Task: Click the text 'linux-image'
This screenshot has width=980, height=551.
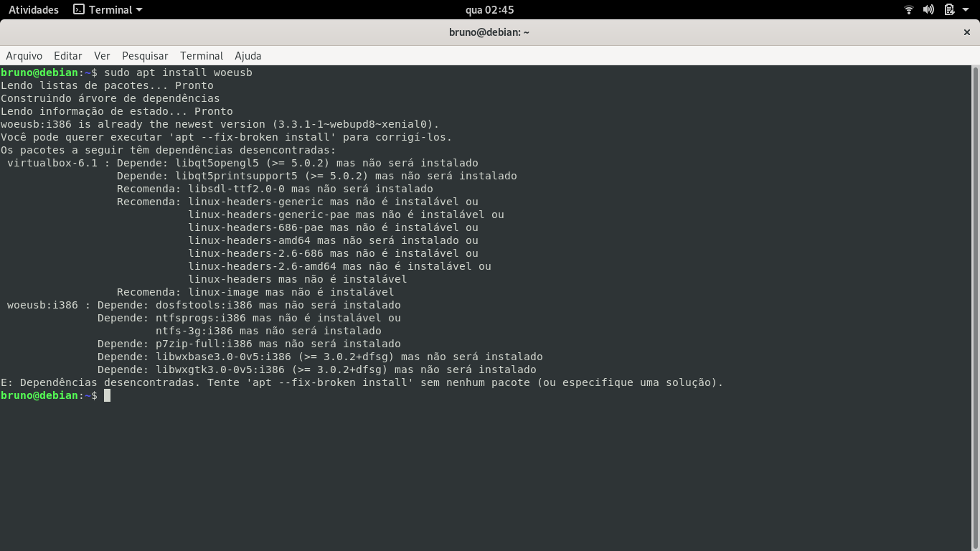Action: click(x=223, y=292)
